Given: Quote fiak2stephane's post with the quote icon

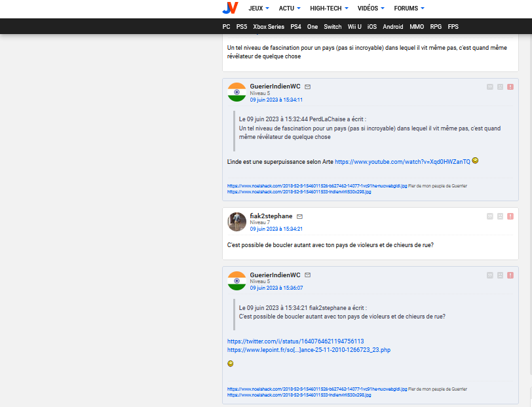Looking at the screenshot, I should [489, 216].
